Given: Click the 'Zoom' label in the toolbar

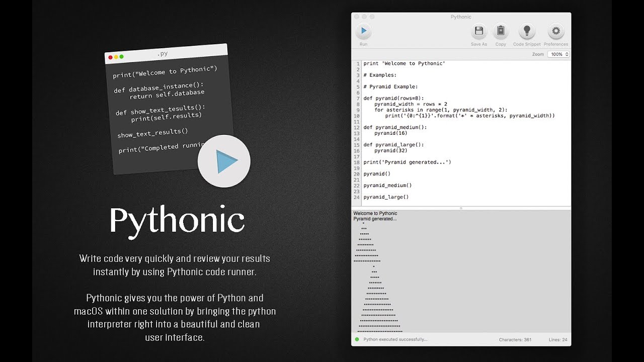Looking at the screenshot, I should tap(538, 54).
